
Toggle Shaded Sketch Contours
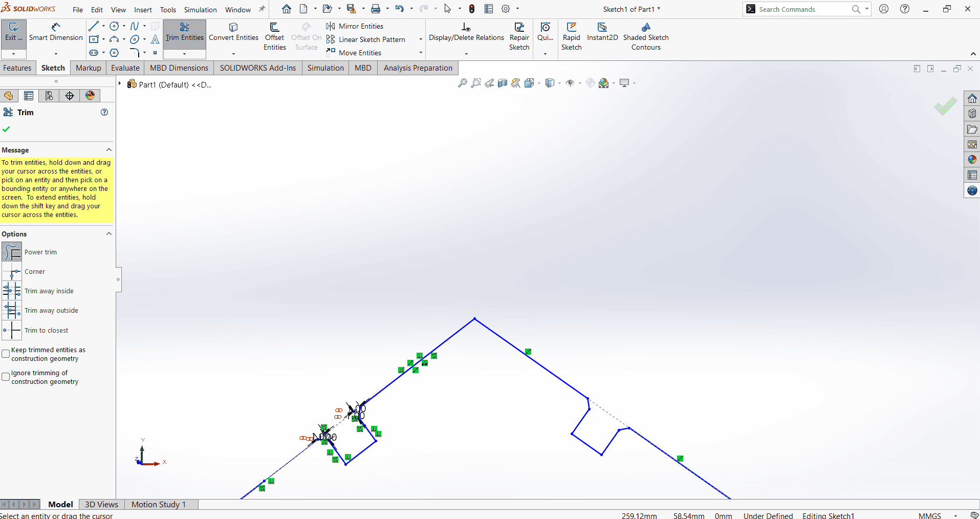click(x=646, y=36)
